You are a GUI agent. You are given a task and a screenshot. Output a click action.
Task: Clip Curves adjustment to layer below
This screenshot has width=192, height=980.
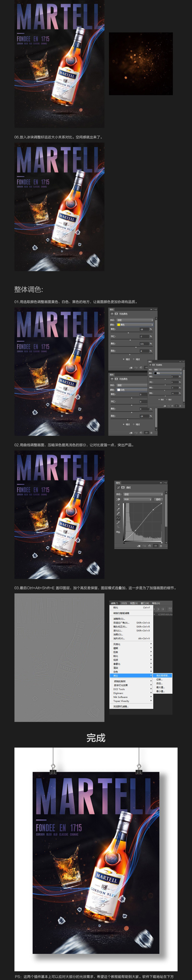click(139, 546)
